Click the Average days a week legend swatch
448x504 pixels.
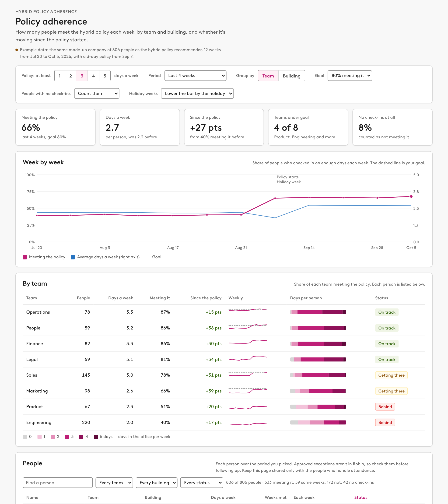tap(73, 257)
